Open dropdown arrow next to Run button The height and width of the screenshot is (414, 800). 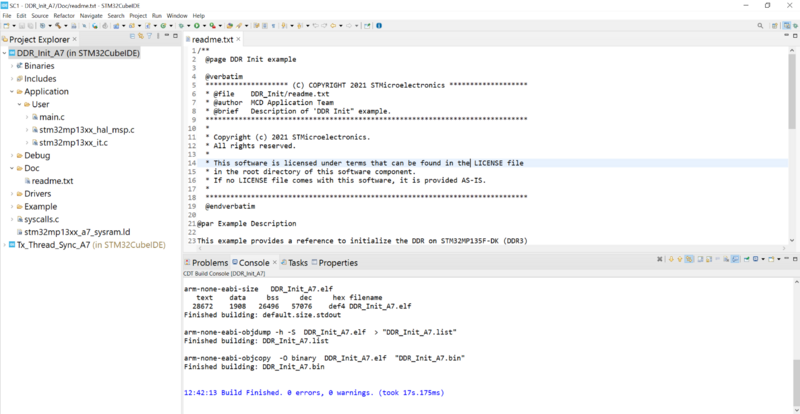204,26
